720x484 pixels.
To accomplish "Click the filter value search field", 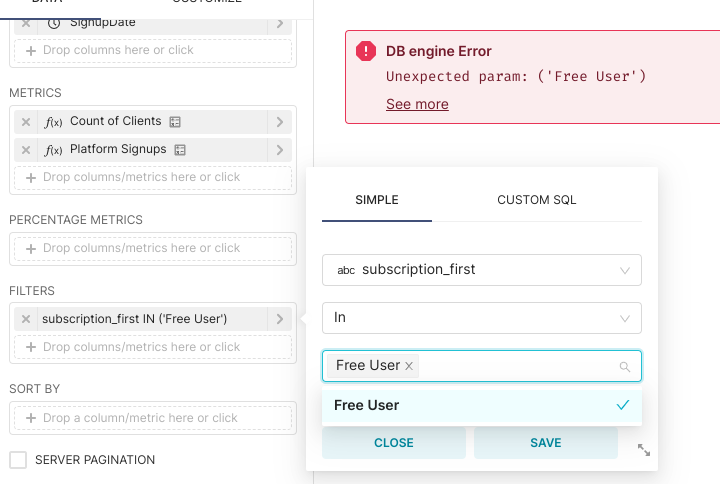I will tap(482, 366).
